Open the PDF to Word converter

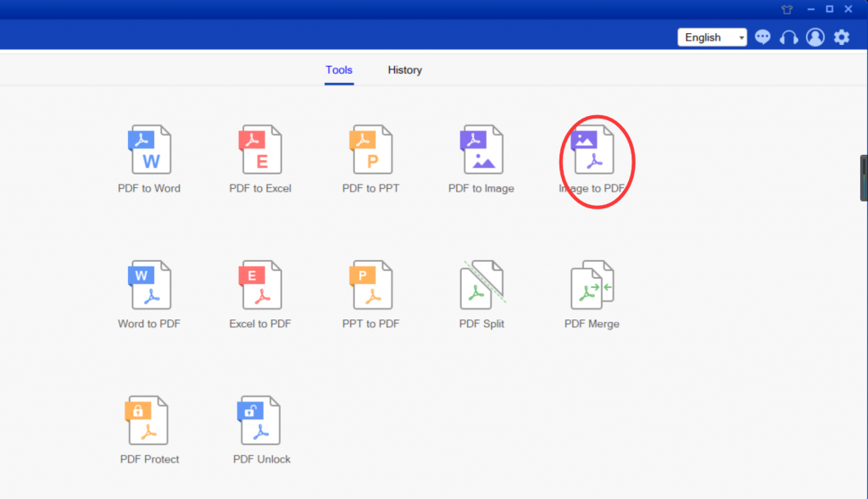pyautogui.click(x=149, y=151)
